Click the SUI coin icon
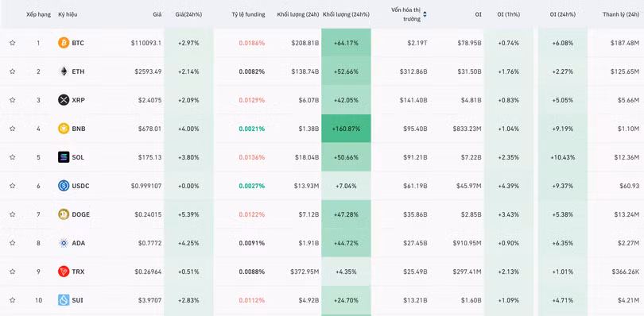The width and height of the screenshot is (644, 316). coord(64,300)
